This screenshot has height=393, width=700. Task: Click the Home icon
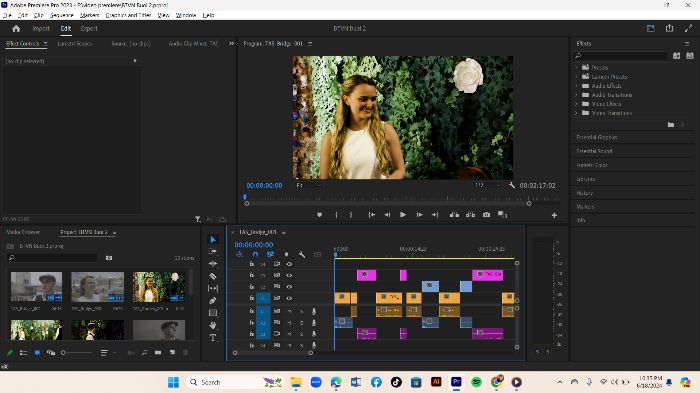tap(16, 29)
